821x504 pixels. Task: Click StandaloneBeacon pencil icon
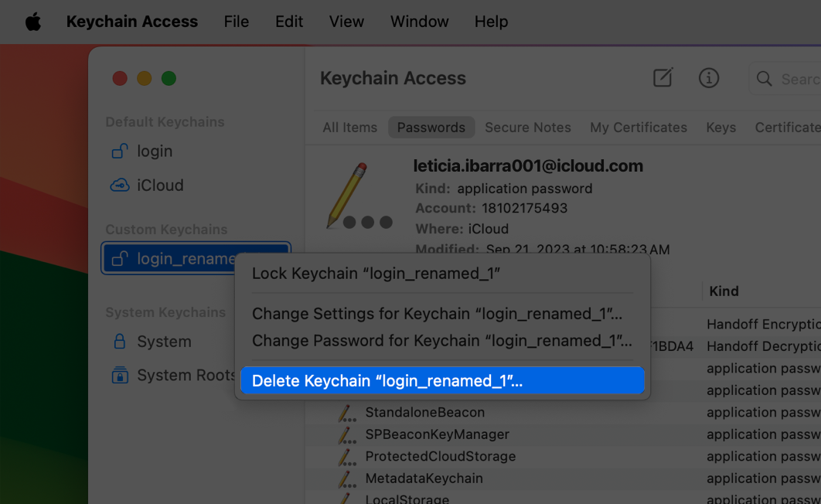tap(346, 413)
